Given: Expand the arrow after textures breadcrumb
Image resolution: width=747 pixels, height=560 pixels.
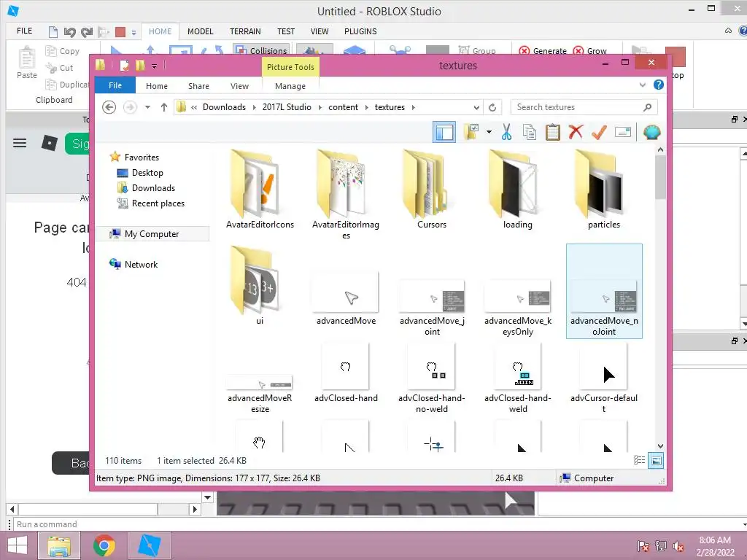Looking at the screenshot, I should tap(414, 107).
